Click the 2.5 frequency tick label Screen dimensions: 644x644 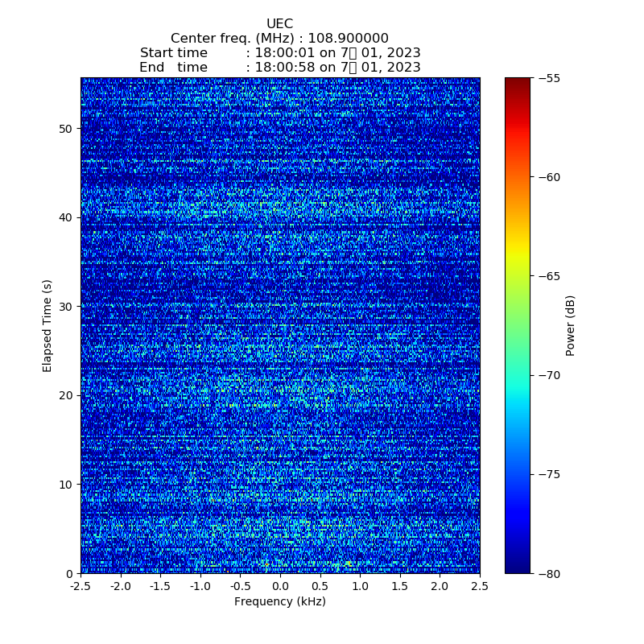[480, 588]
